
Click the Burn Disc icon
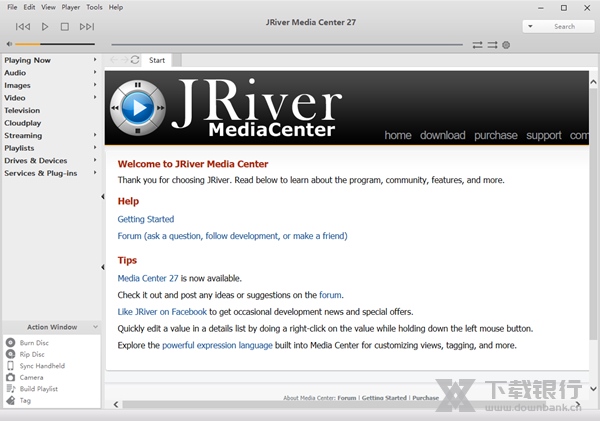click(10, 342)
